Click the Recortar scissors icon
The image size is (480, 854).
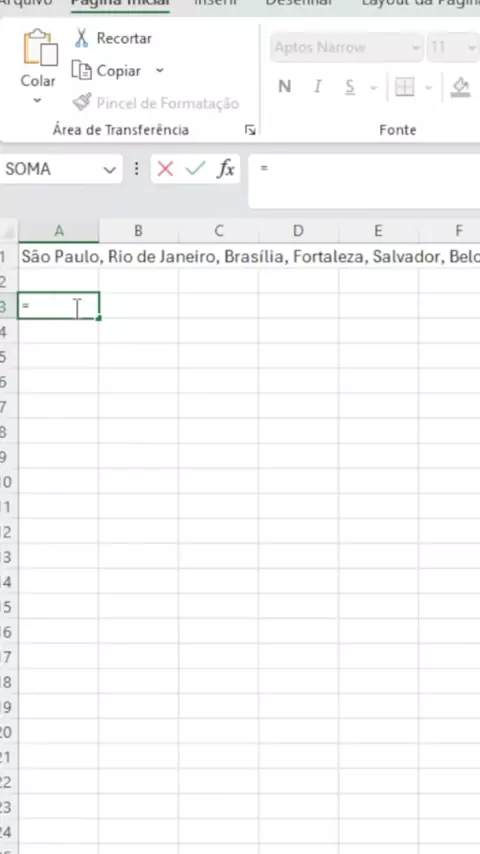(82, 38)
